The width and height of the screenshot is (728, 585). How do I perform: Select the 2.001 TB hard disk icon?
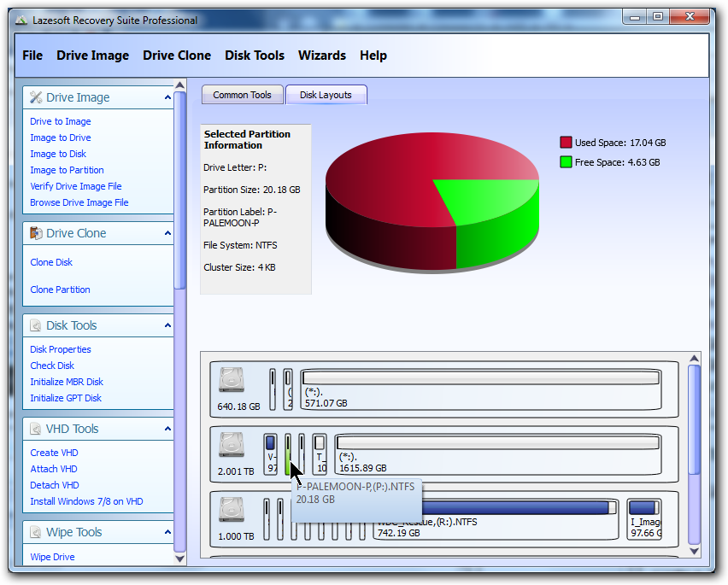click(231, 446)
